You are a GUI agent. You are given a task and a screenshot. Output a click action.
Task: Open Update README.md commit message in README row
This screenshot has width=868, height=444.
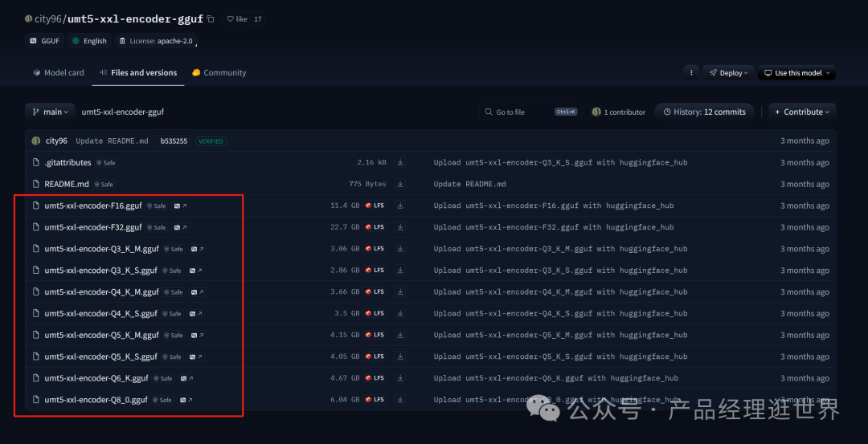click(x=470, y=184)
